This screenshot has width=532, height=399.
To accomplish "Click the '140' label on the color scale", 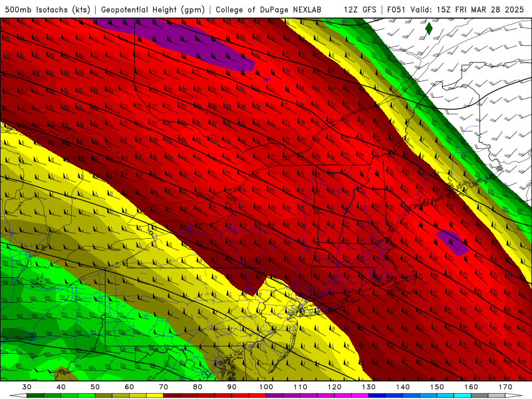I will click(x=403, y=387).
